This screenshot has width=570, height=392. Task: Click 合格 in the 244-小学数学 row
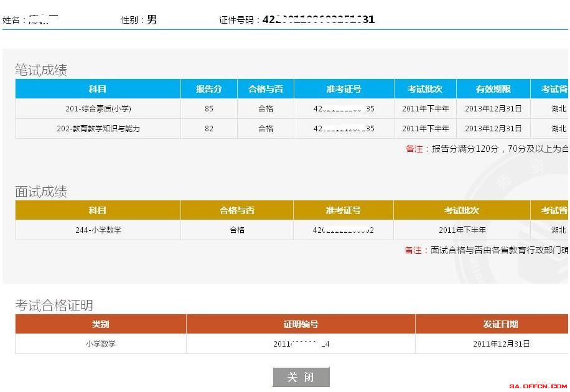[237, 230]
